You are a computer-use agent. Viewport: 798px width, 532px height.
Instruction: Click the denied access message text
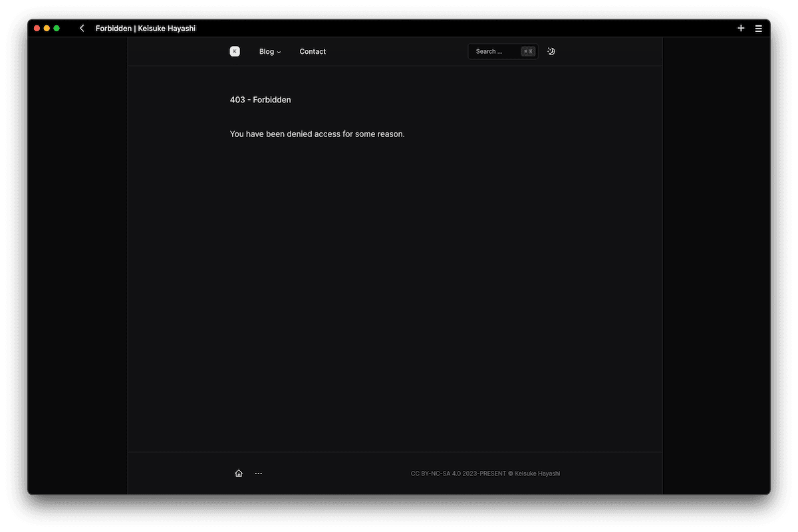point(317,134)
